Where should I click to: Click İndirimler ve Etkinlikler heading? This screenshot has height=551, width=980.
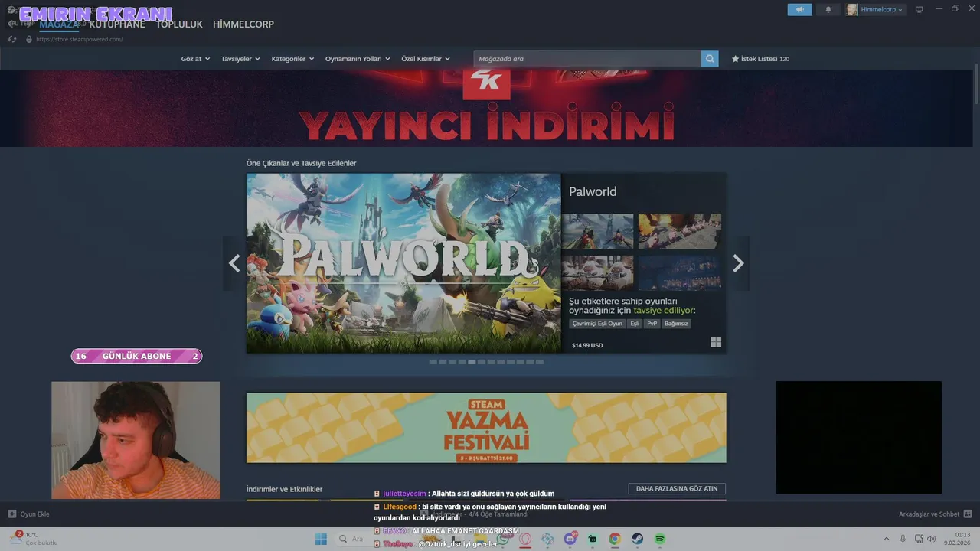click(284, 489)
